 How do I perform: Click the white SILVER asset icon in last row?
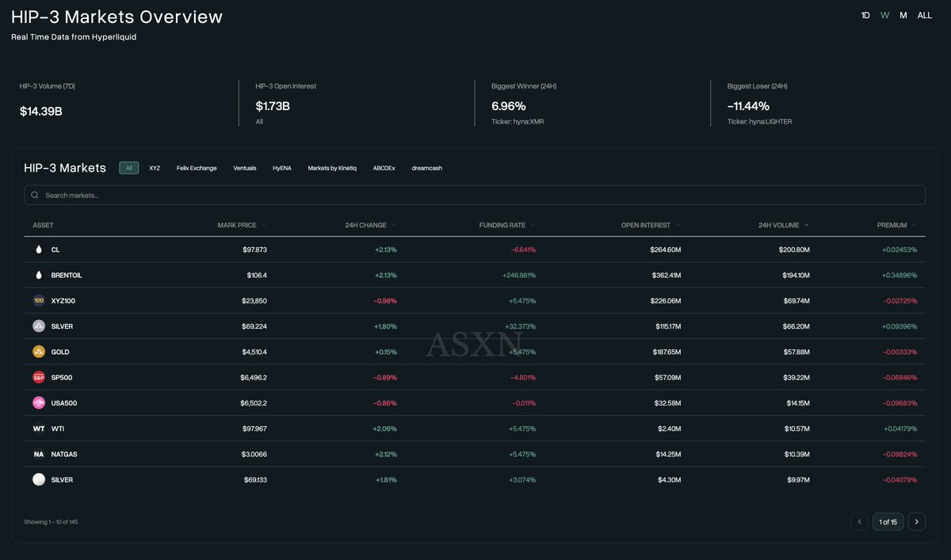click(x=38, y=479)
